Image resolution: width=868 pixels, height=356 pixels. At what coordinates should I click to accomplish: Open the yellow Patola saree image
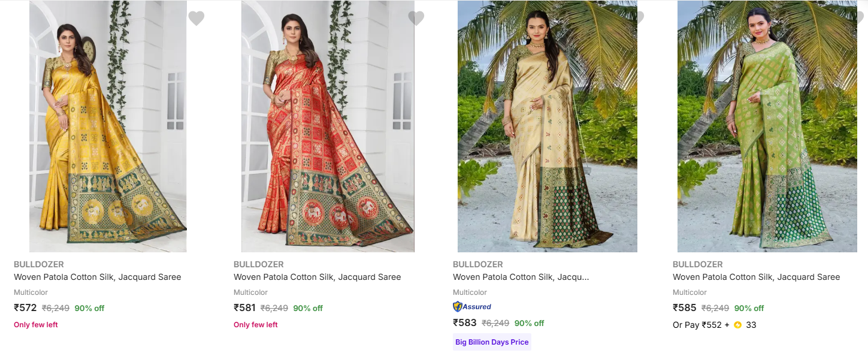(108, 126)
